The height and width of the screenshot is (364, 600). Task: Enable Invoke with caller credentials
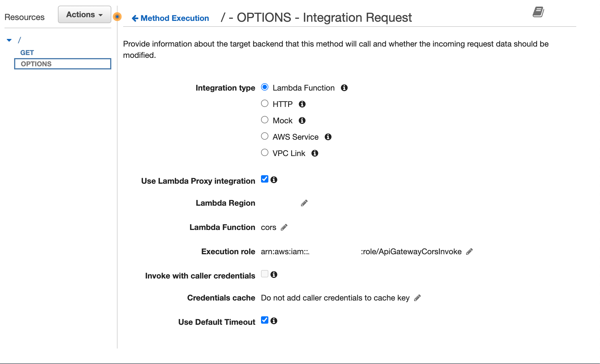point(264,274)
